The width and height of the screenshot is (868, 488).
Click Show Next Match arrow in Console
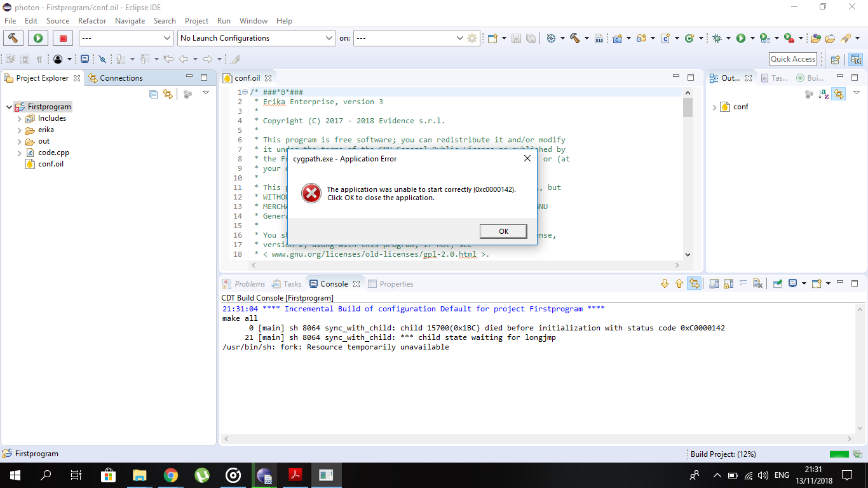665,284
